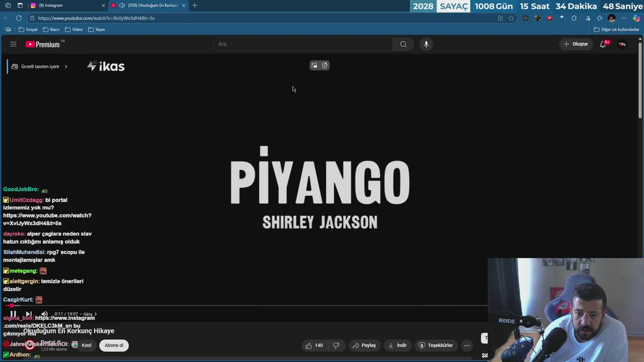Seek on the video progress bar

tap(247, 305)
